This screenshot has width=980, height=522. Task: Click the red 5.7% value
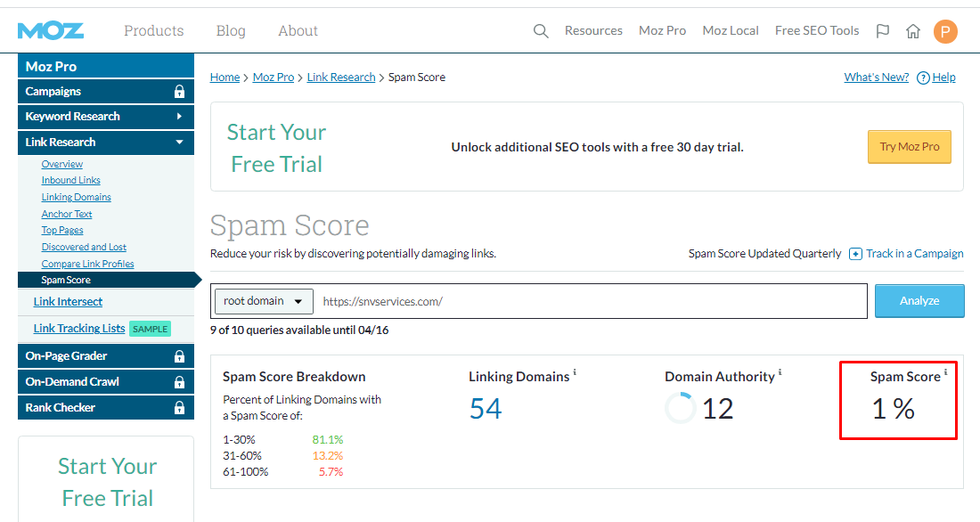point(331,472)
